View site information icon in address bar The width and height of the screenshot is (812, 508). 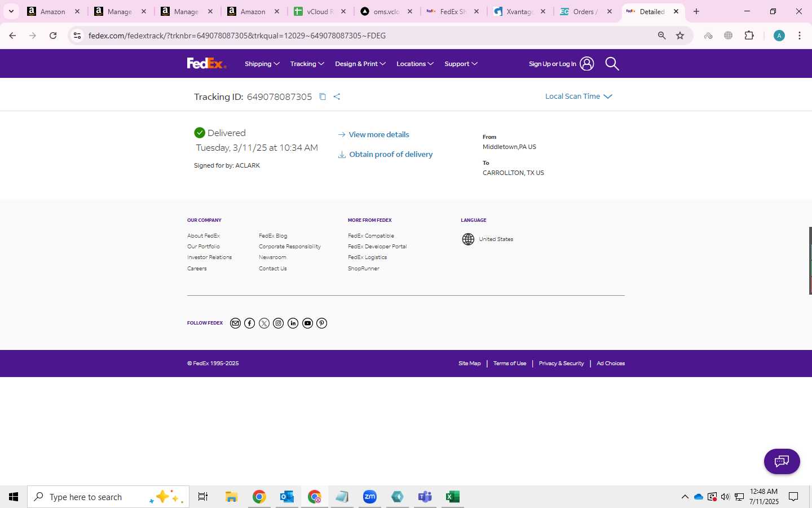[x=77, y=36]
